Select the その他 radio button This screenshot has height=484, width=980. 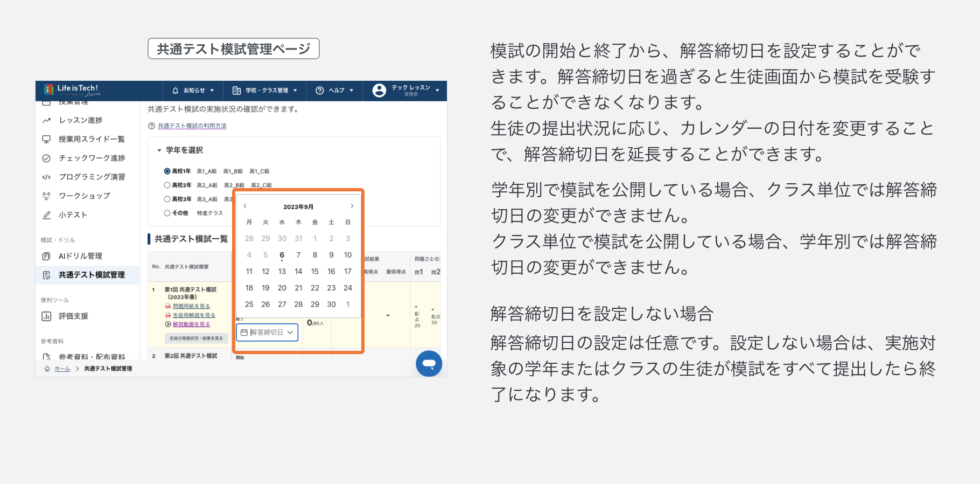coord(167,213)
